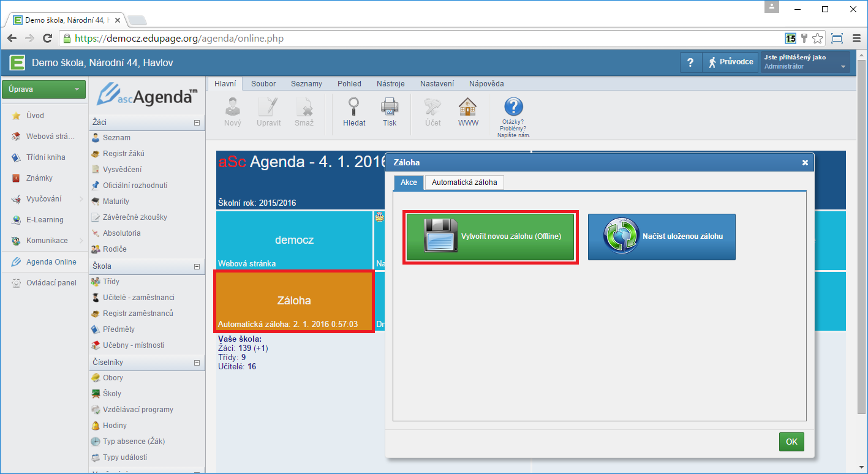868x474 pixels.
Task: Open Ovládací panel in left menu
Action: [x=51, y=283]
